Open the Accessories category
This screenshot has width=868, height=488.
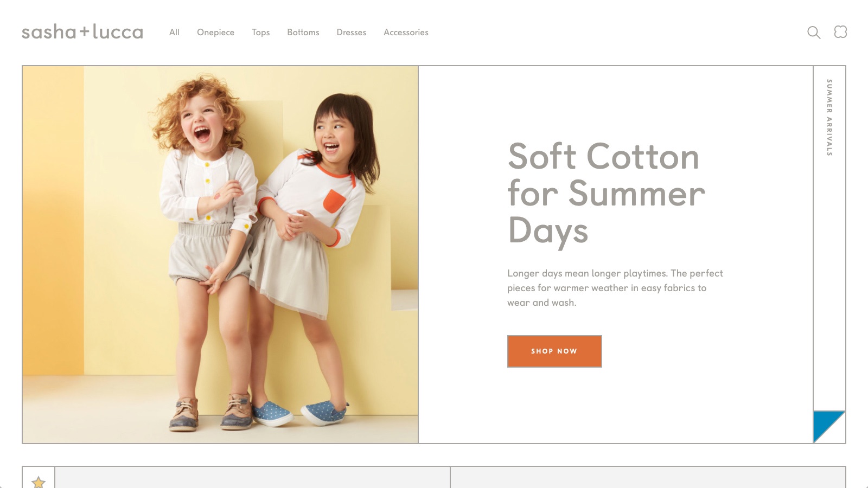[406, 33]
